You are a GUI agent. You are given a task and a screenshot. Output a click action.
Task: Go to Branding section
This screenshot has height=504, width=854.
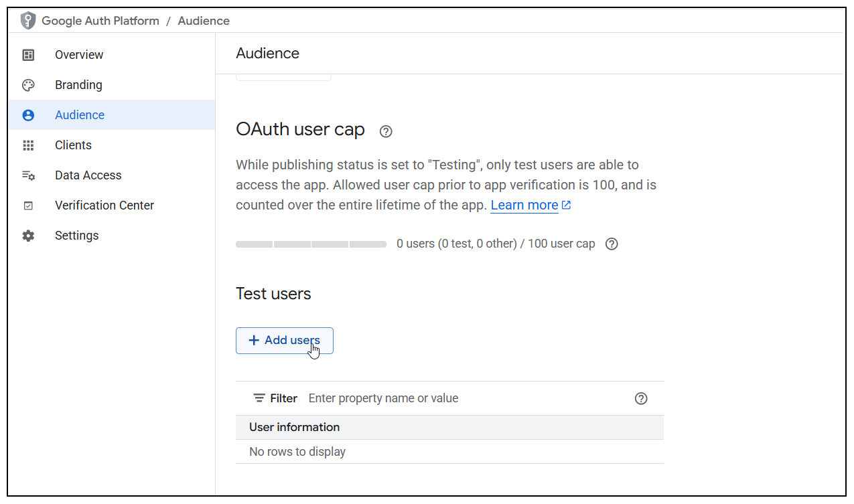click(78, 85)
